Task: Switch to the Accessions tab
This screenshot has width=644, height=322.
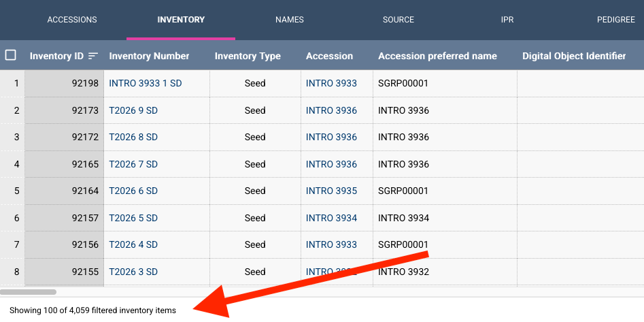Action: [x=72, y=20]
